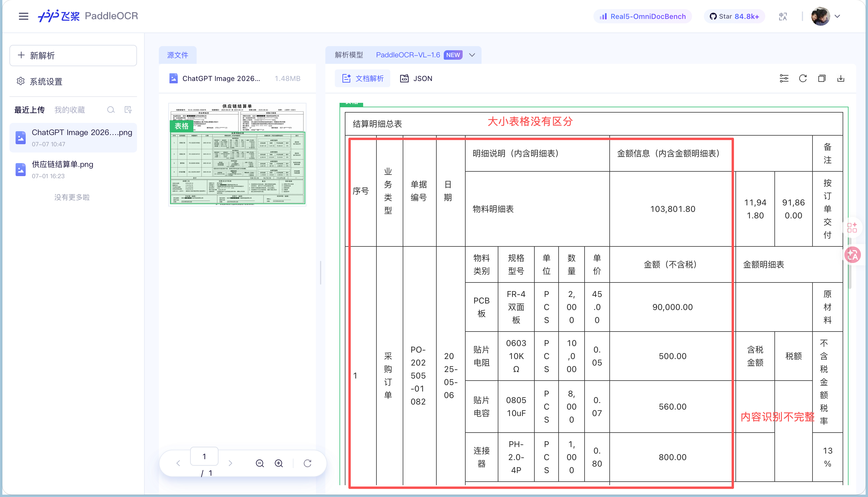This screenshot has width=868, height=497.
Task: Switch to the JSON tab
Action: coord(416,79)
